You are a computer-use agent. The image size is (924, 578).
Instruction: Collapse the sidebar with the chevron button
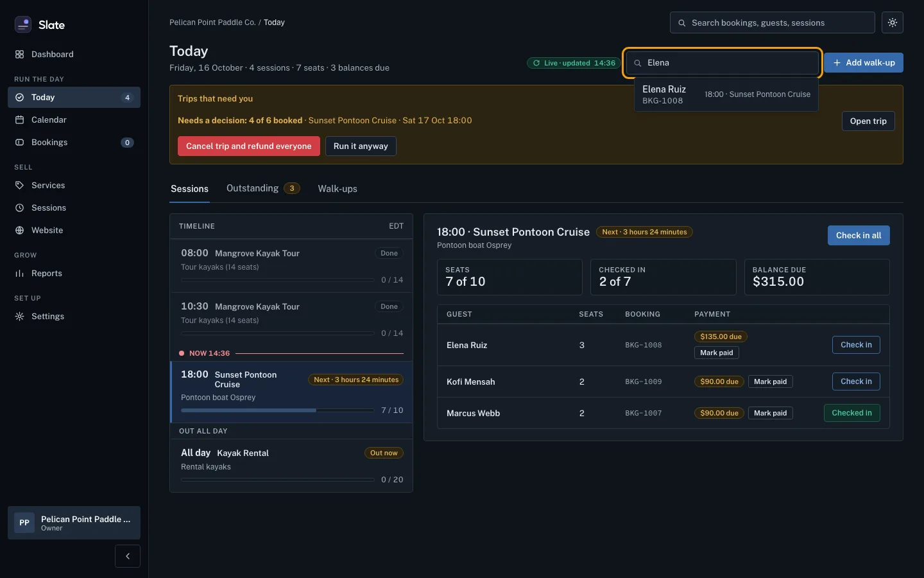pos(128,556)
